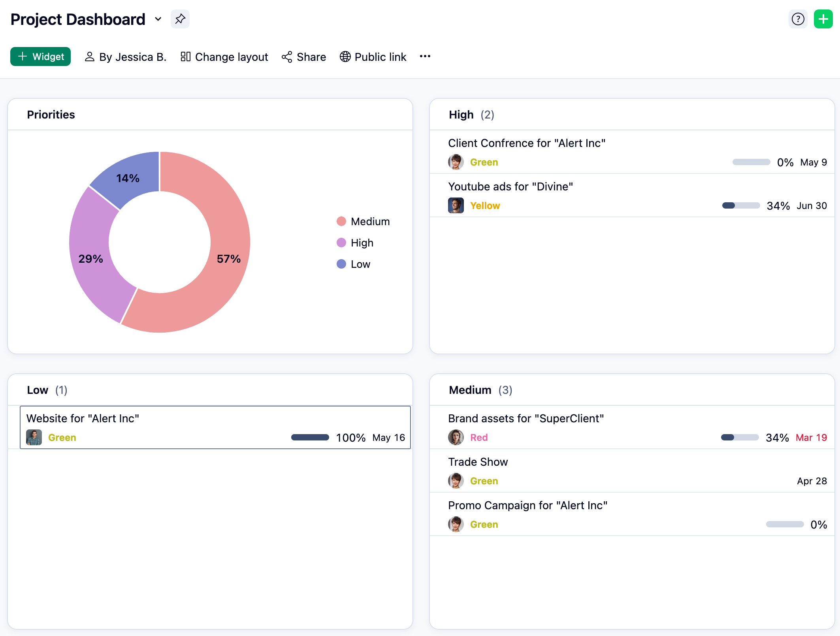This screenshot has width=840, height=636.
Task: Click the green plus icon top right
Action: coord(823,19)
